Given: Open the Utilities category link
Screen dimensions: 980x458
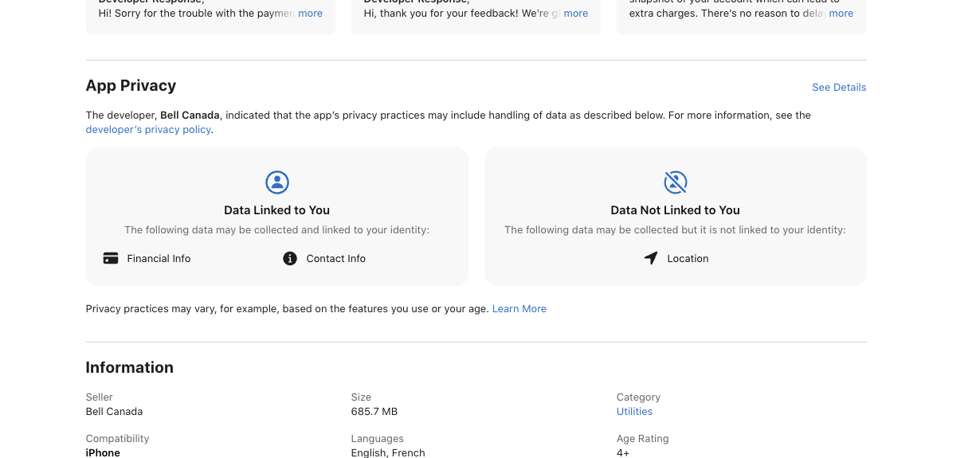Looking at the screenshot, I should click(x=634, y=412).
